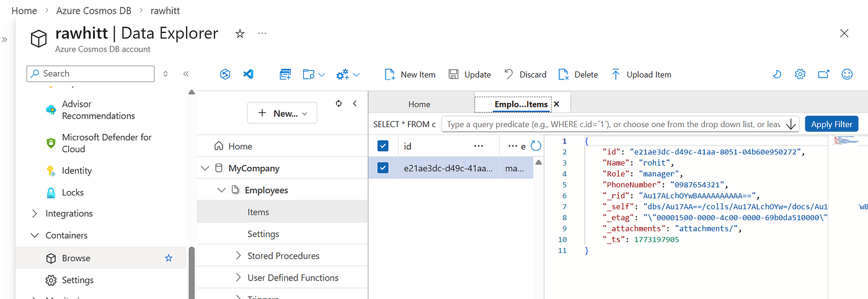Open more options ellipsis beside page title
The image size is (868, 299).
[262, 33]
